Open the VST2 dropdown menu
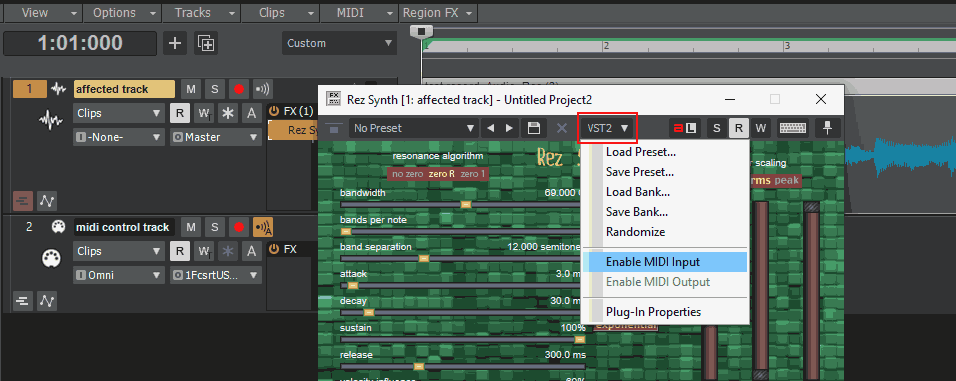Screen dimensions: 956x381 point(607,128)
